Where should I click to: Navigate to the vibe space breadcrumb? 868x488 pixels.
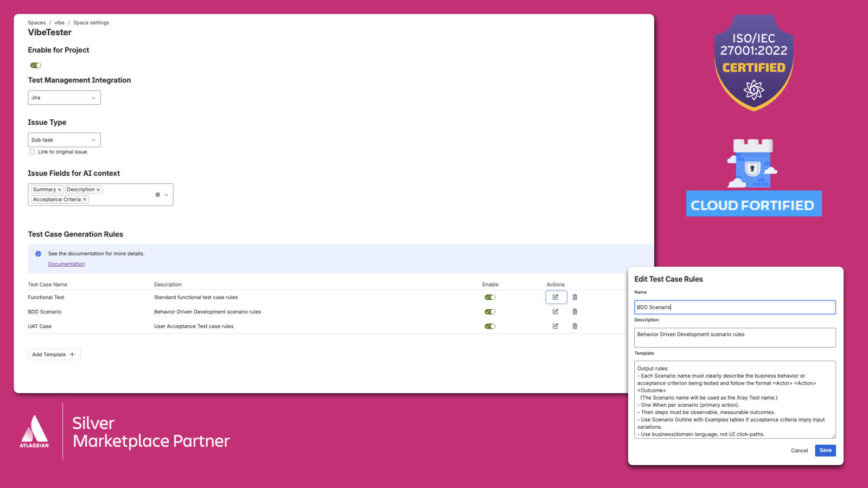(59, 22)
